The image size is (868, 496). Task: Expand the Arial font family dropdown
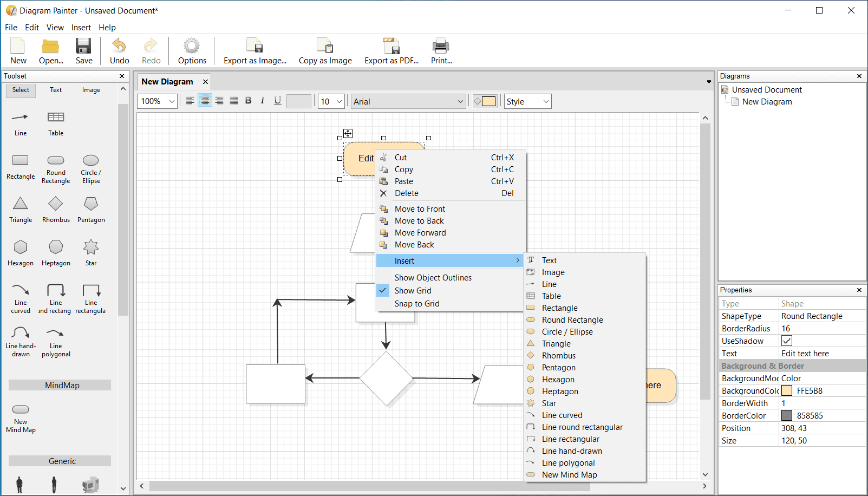click(408, 101)
